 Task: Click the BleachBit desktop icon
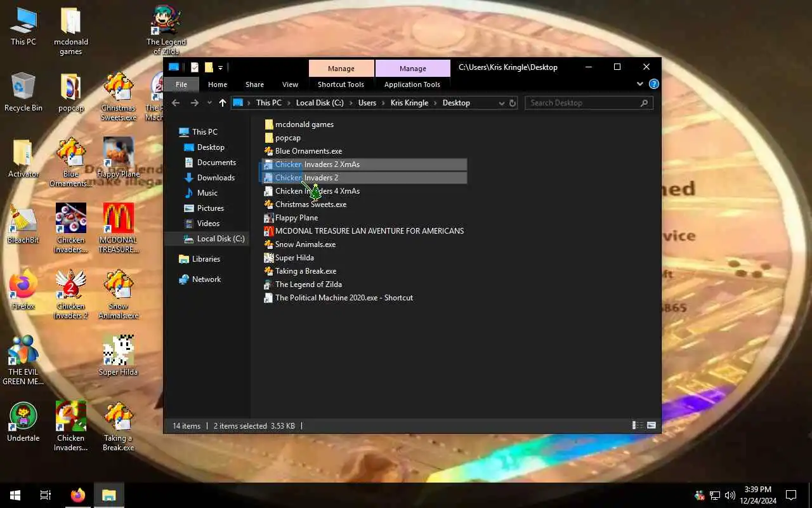pos(23,225)
